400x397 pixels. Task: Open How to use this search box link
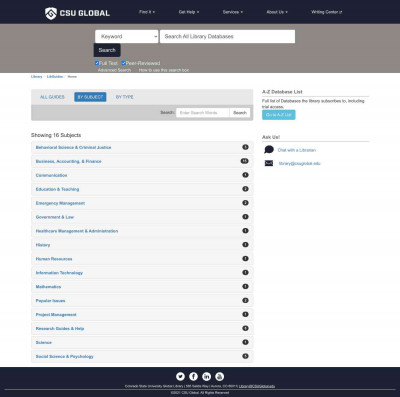[164, 70]
